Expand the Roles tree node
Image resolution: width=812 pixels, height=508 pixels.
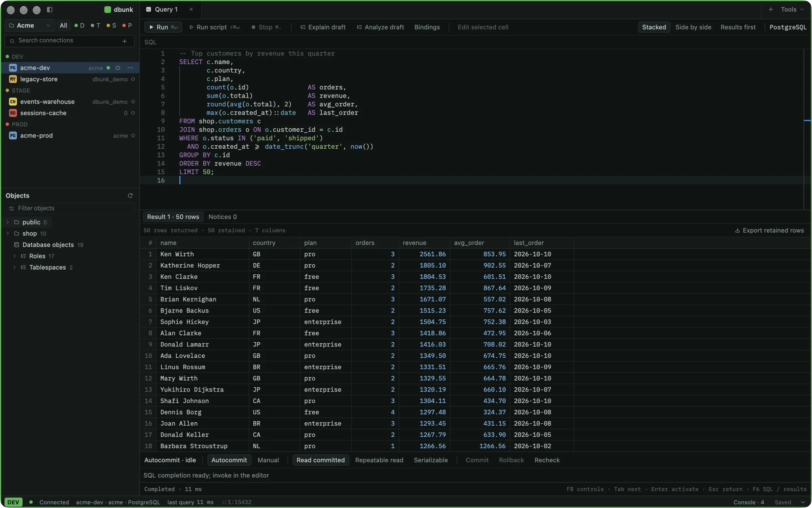[x=15, y=256]
